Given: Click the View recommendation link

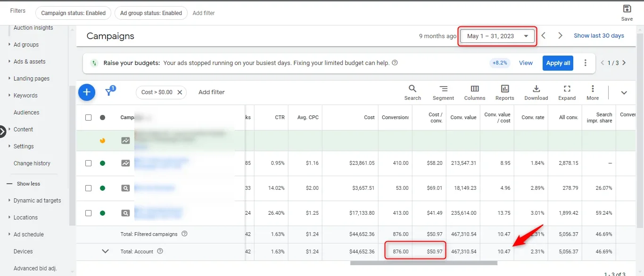Looking at the screenshot, I should (526, 63).
